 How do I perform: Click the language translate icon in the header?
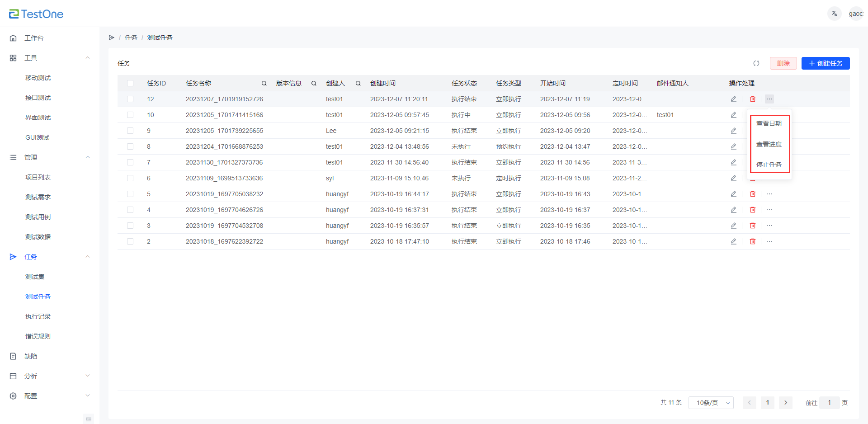click(834, 14)
